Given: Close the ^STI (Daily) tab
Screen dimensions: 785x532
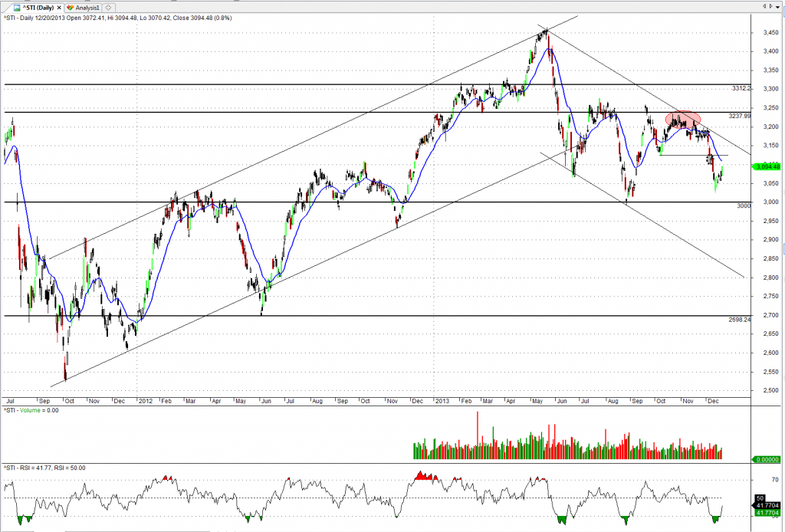Looking at the screenshot, I should coord(61,5).
